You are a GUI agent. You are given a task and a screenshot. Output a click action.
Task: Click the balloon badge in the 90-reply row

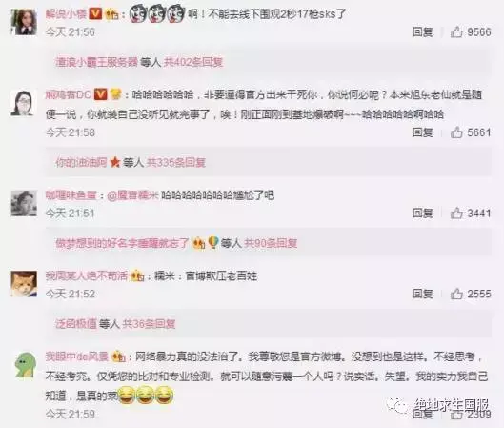(213, 243)
